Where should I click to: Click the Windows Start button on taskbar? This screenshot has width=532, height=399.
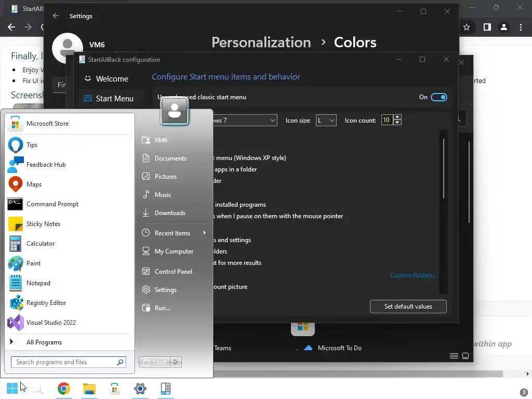(x=12, y=389)
